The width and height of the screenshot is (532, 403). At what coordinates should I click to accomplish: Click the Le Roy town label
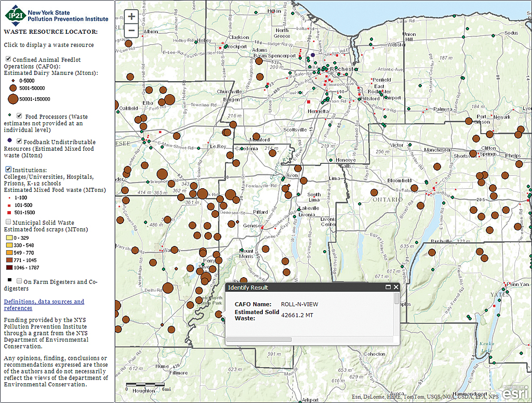click(218, 146)
